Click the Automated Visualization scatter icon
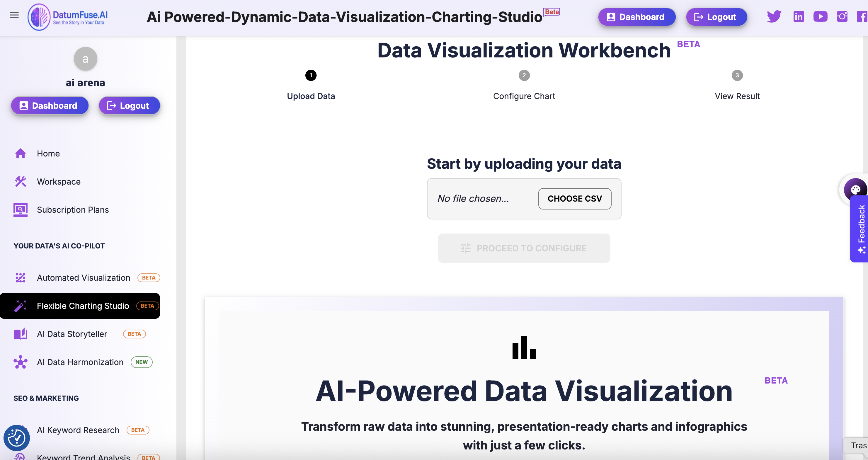Viewport: 868px width, 460px height. [x=21, y=278]
